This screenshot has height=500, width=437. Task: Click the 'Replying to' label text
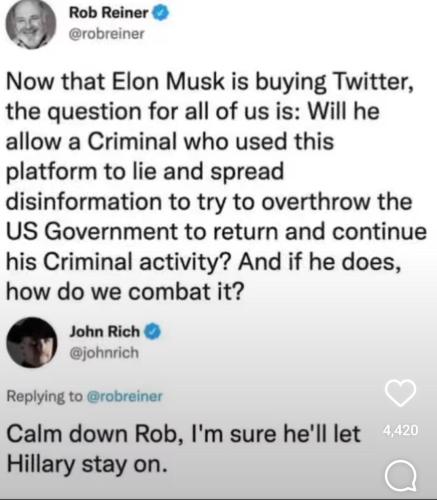pyautogui.click(x=45, y=396)
